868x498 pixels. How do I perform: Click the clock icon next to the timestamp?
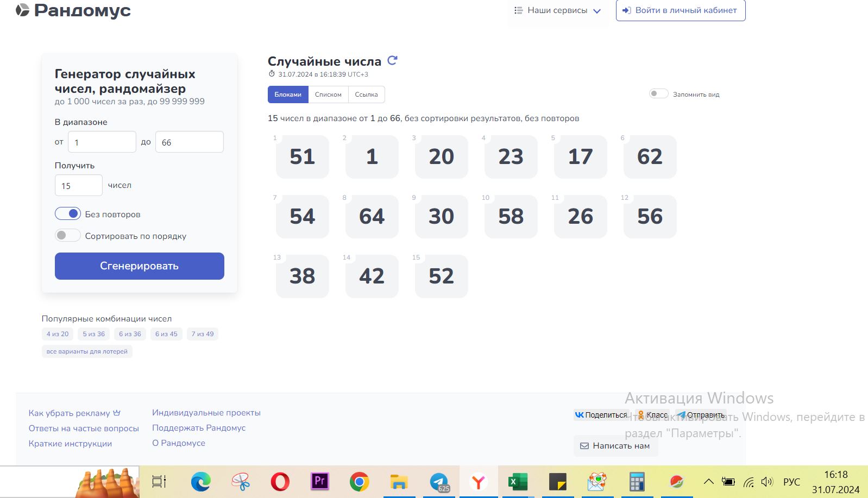point(272,74)
